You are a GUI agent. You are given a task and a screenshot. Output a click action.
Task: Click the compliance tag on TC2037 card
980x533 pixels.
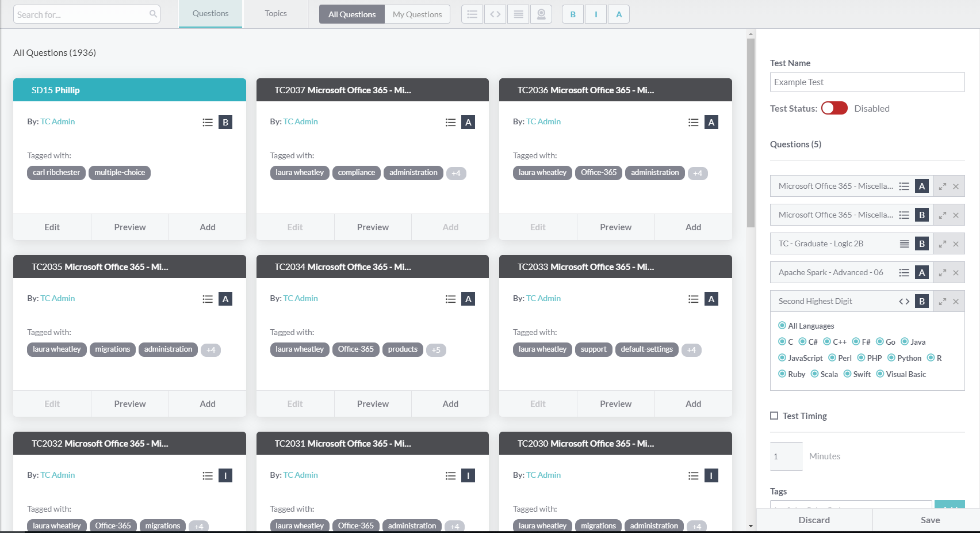[x=357, y=173]
